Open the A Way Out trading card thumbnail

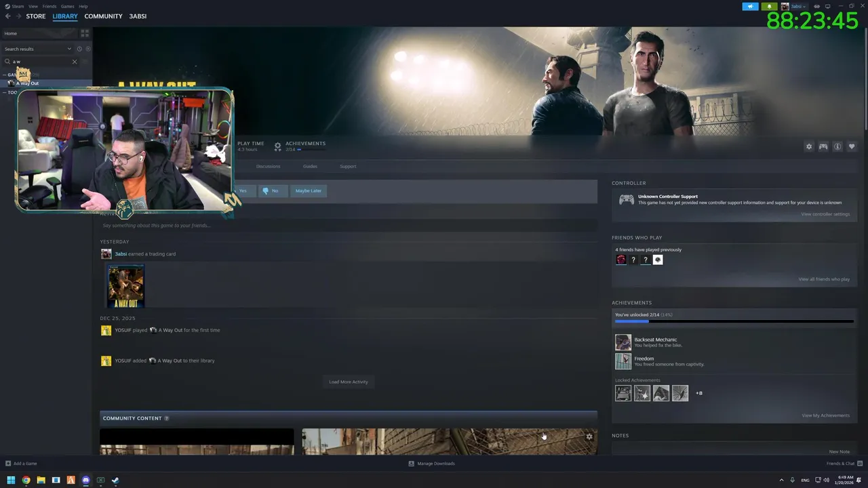[x=126, y=286]
